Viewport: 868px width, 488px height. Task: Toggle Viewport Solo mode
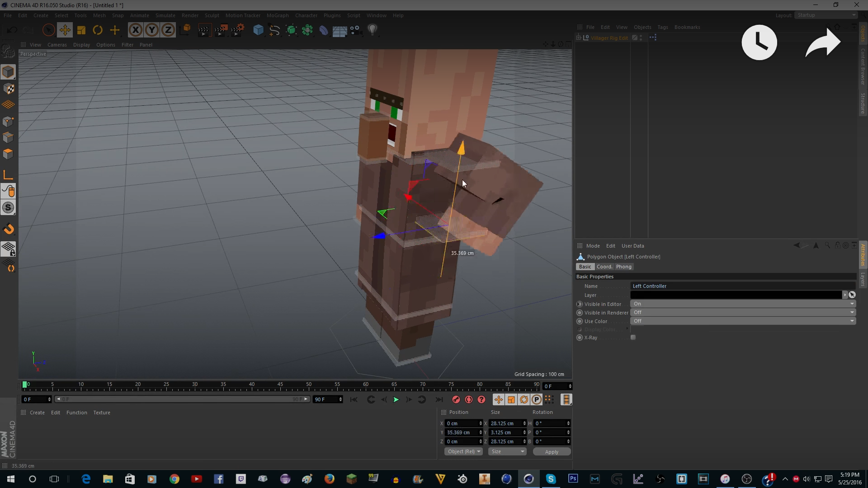coord(8,208)
